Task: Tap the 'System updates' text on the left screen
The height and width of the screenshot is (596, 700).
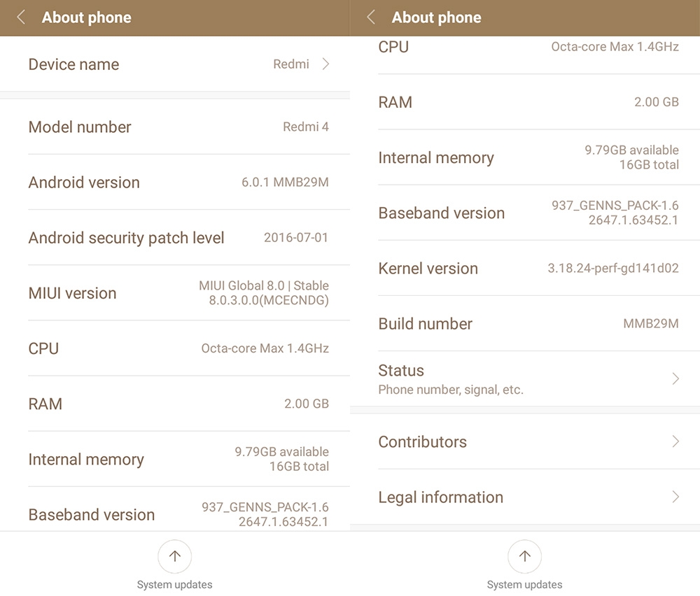Action: click(174, 585)
